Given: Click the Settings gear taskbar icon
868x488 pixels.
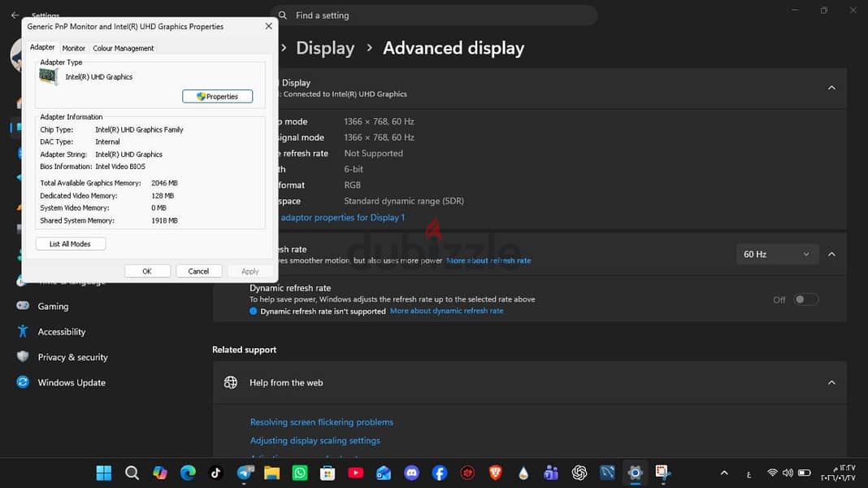Looking at the screenshot, I should click(635, 473).
